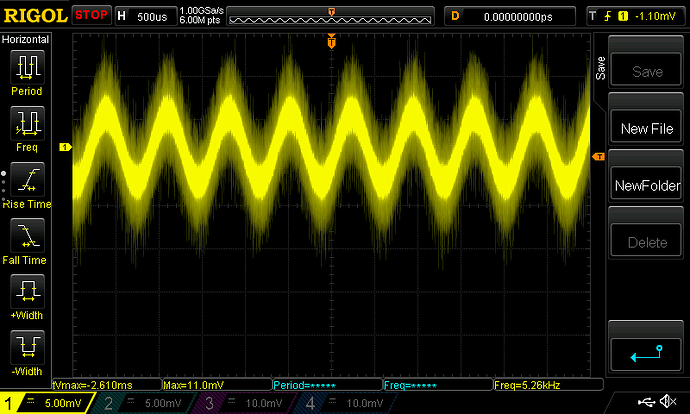The height and width of the screenshot is (414, 690).
Task: Click the Horizontal menu title
Action: 25,39
